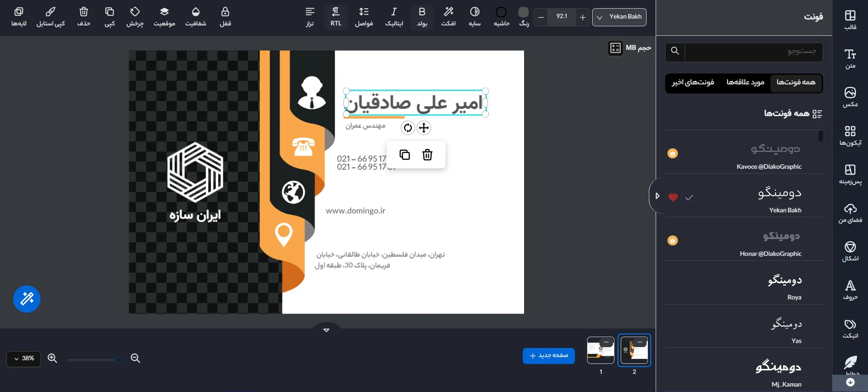Viewport: 868px width, 392px height.
Task: Open the Layers (لایه‌ها) tool
Action: pyautogui.click(x=19, y=17)
